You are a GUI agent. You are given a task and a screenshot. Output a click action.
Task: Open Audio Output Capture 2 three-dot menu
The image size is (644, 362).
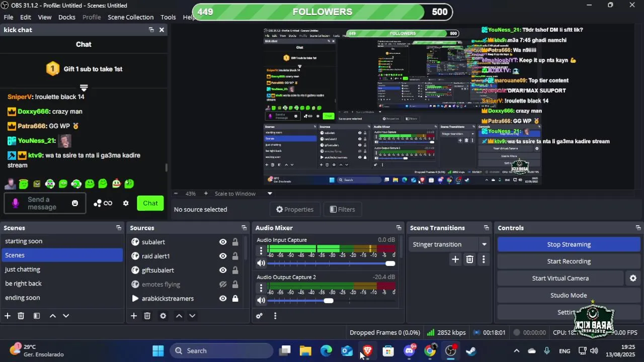tap(261, 288)
